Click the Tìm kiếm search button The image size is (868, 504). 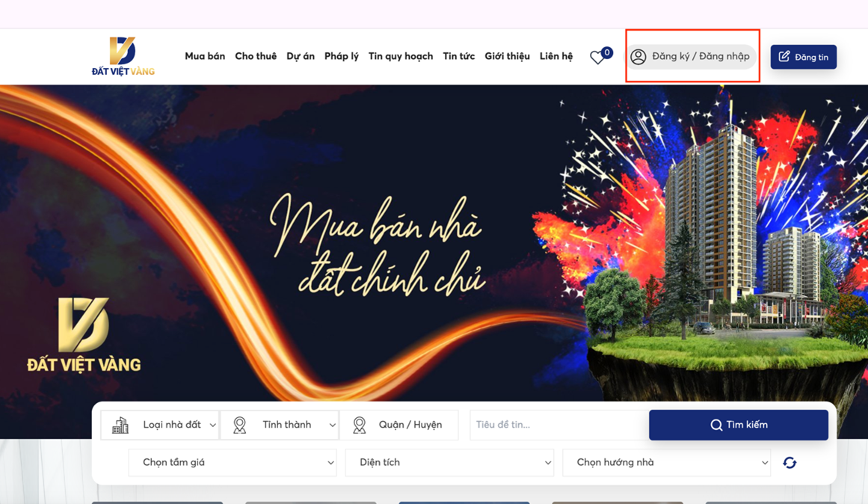pos(739,425)
